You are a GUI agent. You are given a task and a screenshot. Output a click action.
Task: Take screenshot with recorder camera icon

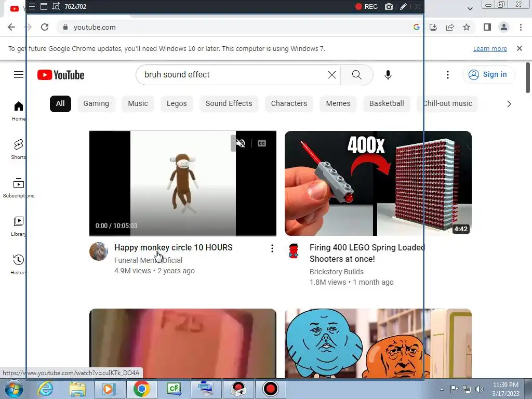[x=389, y=6]
